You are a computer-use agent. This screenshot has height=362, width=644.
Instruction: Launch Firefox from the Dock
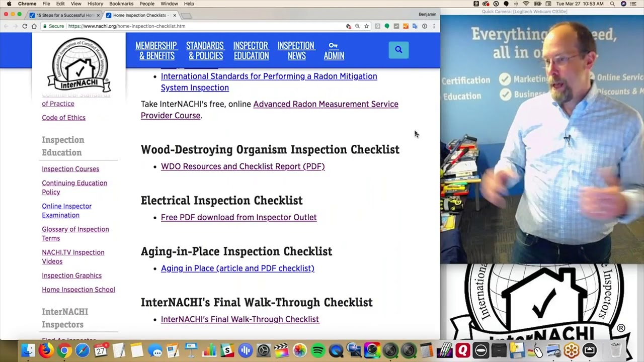(46, 350)
